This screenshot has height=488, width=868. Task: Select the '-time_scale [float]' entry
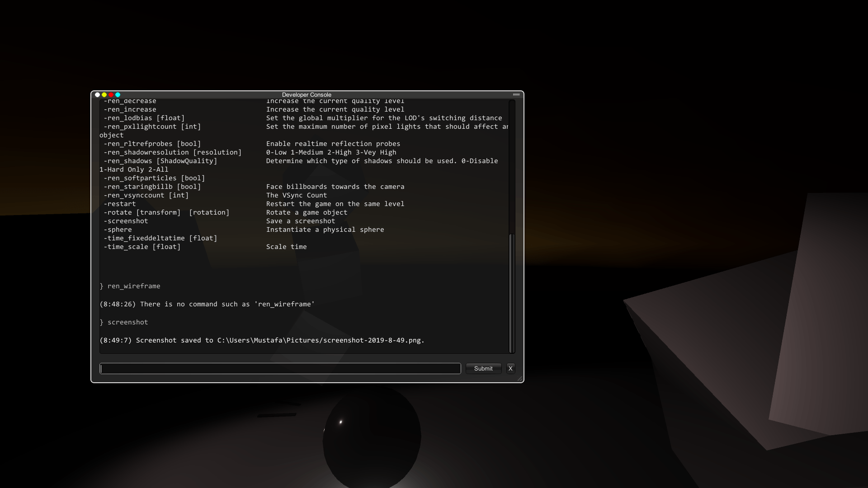click(142, 247)
